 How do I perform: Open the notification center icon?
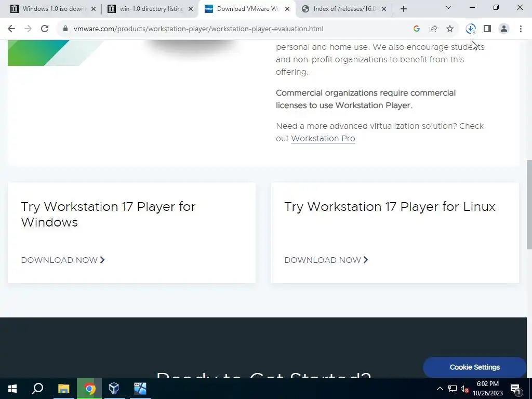(516, 389)
